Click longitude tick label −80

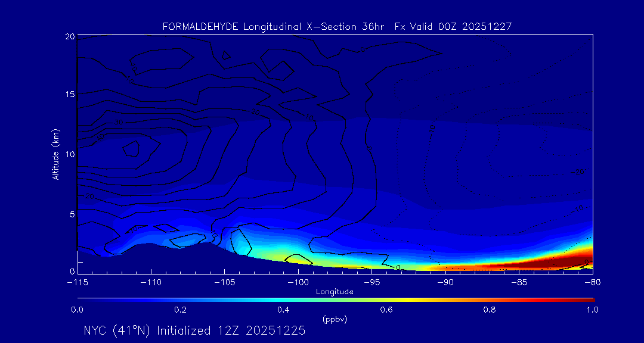click(592, 283)
